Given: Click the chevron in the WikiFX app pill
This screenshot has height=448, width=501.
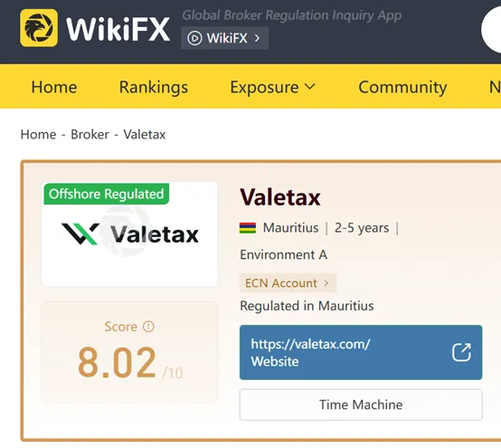Looking at the screenshot, I should (x=257, y=38).
